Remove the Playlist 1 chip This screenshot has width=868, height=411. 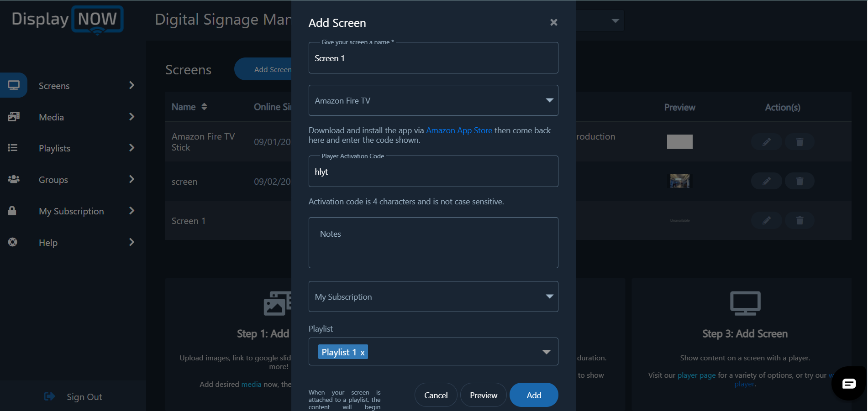(362, 352)
